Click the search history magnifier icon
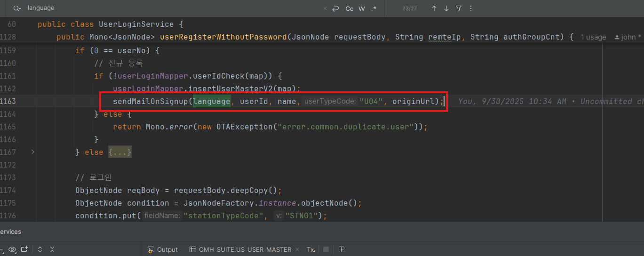Image resolution: width=644 pixels, height=256 pixels. 17,8
